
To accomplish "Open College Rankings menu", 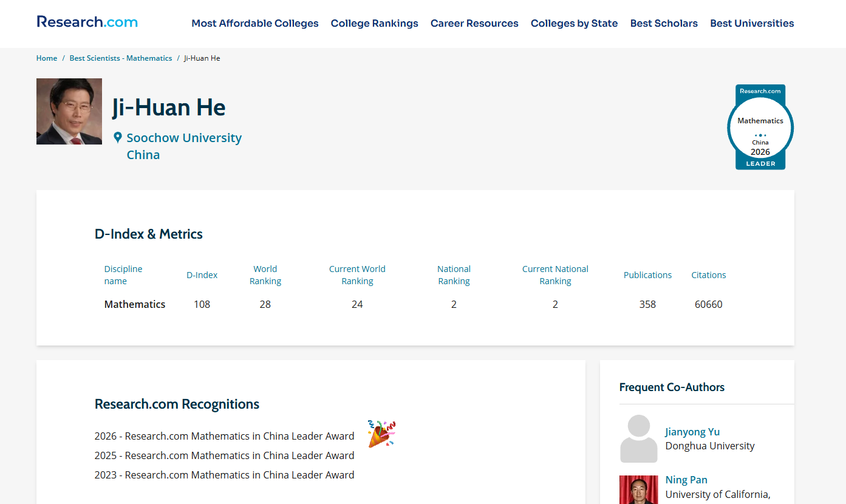I will (x=375, y=23).
